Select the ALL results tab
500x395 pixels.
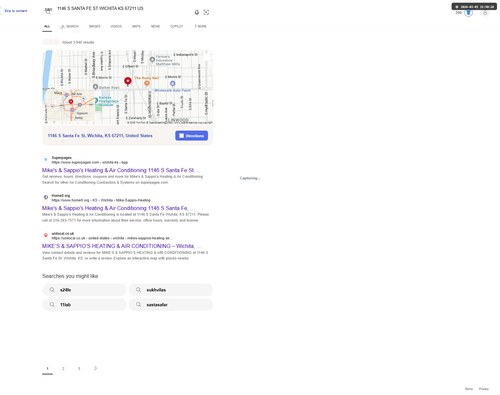(47, 26)
